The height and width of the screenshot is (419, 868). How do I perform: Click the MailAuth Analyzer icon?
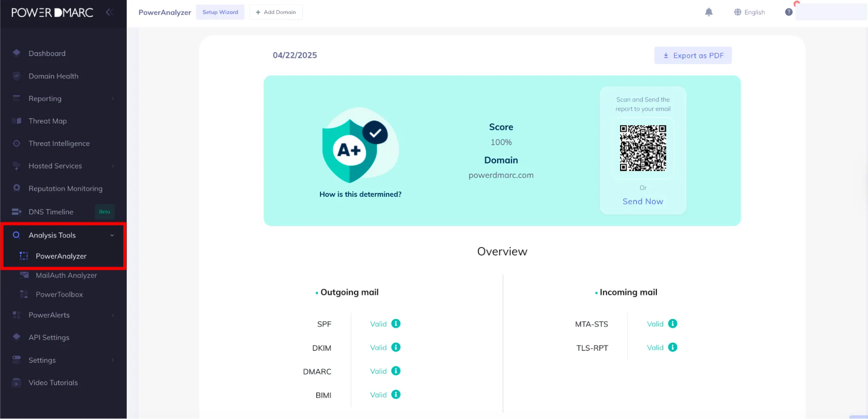(24, 275)
